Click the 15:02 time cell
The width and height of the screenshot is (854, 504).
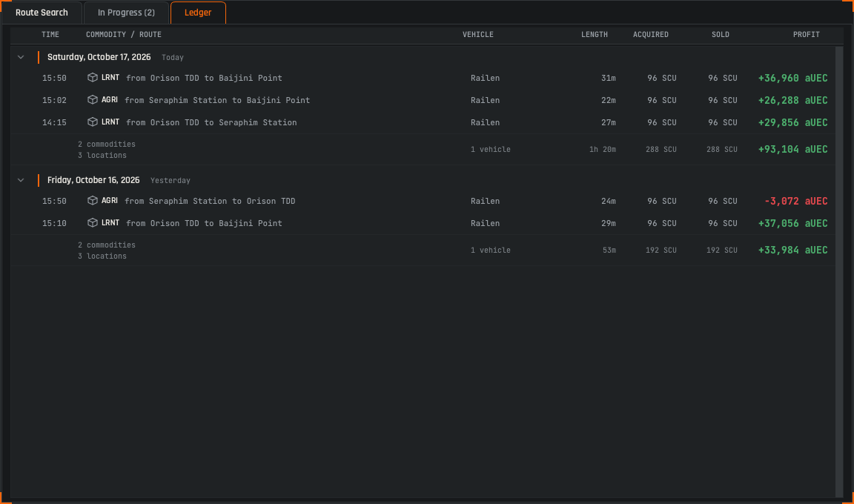point(54,100)
